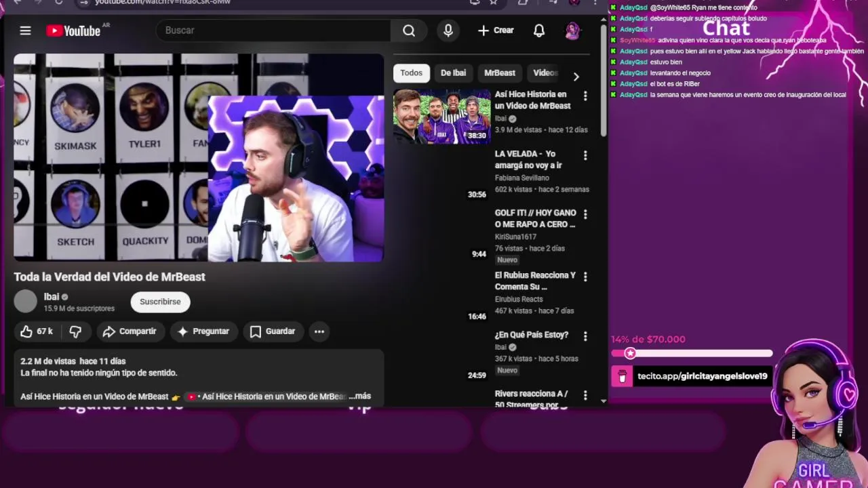Click the video player with Ibai's facecam
Image resolution: width=868 pixels, height=488 pixels.
(199, 157)
